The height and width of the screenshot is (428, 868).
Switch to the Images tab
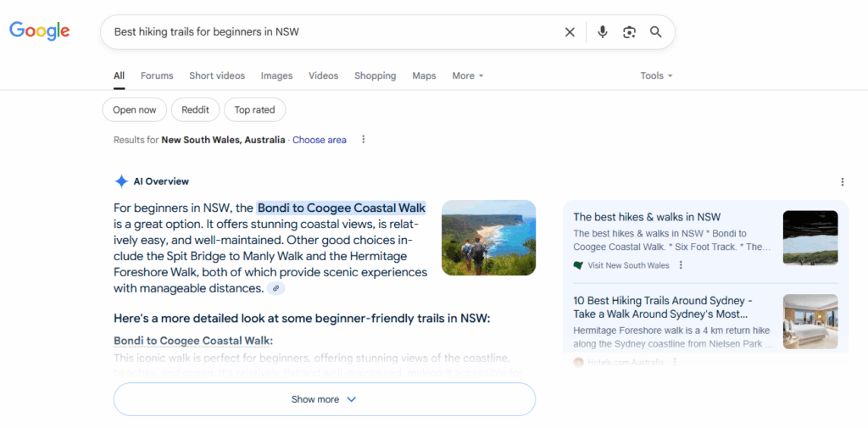tap(277, 76)
